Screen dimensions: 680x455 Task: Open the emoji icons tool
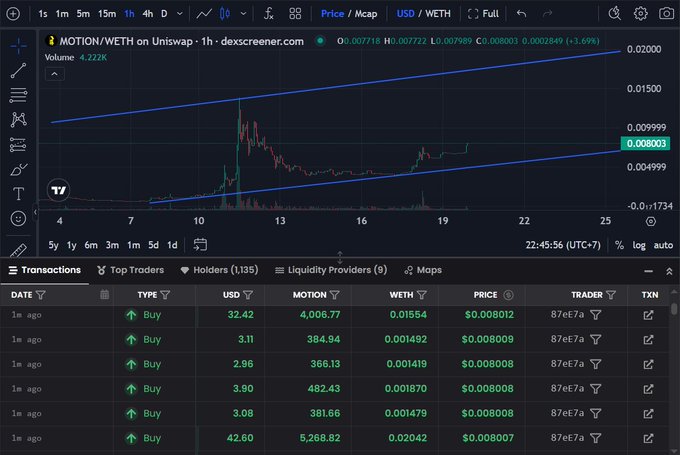pyautogui.click(x=18, y=218)
